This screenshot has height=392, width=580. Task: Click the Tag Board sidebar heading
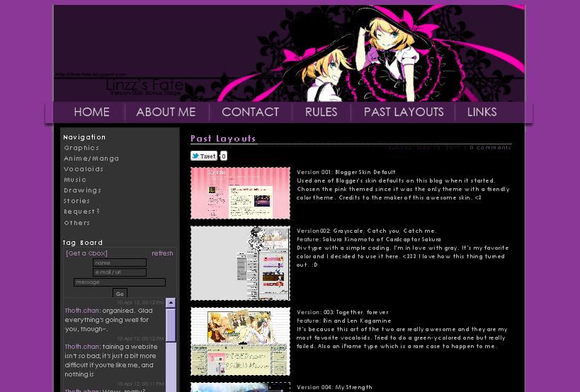coord(82,243)
